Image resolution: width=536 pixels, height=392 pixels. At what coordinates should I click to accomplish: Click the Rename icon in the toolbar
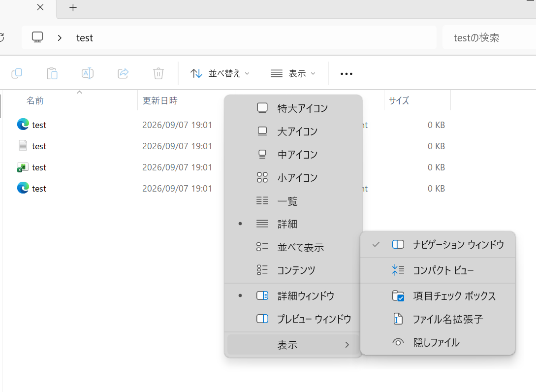88,73
